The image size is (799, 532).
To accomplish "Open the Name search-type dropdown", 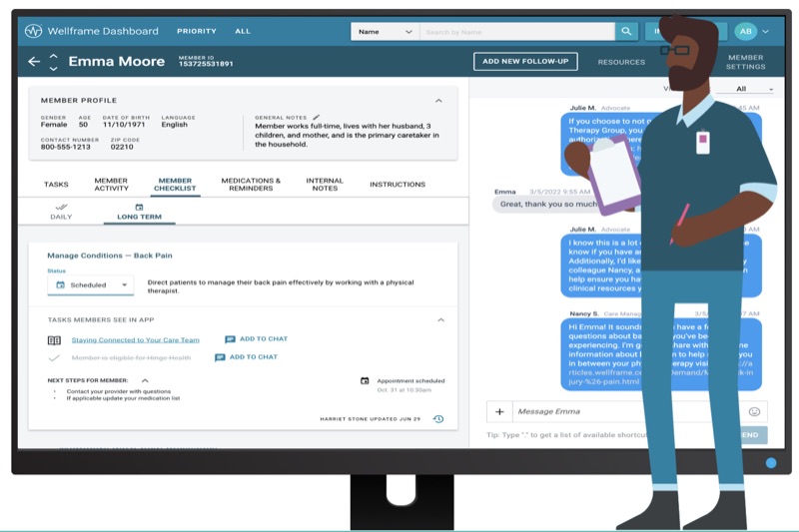I will (x=385, y=32).
